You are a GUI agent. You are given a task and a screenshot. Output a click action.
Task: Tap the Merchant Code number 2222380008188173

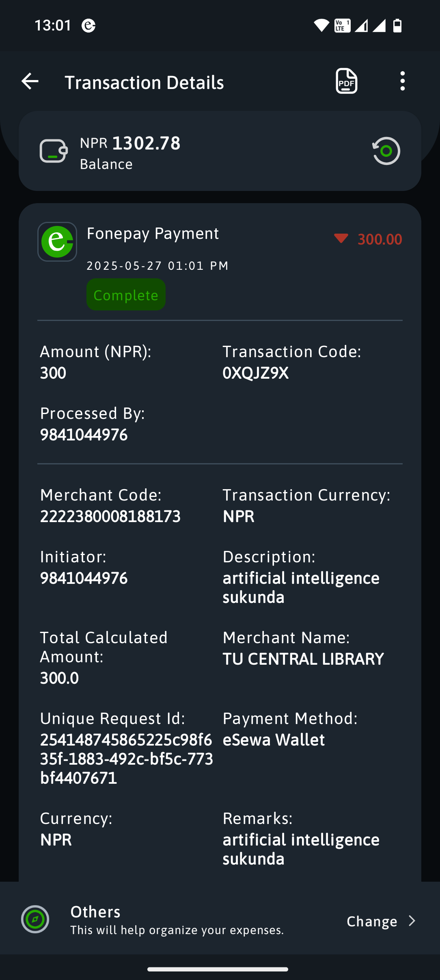tap(110, 516)
